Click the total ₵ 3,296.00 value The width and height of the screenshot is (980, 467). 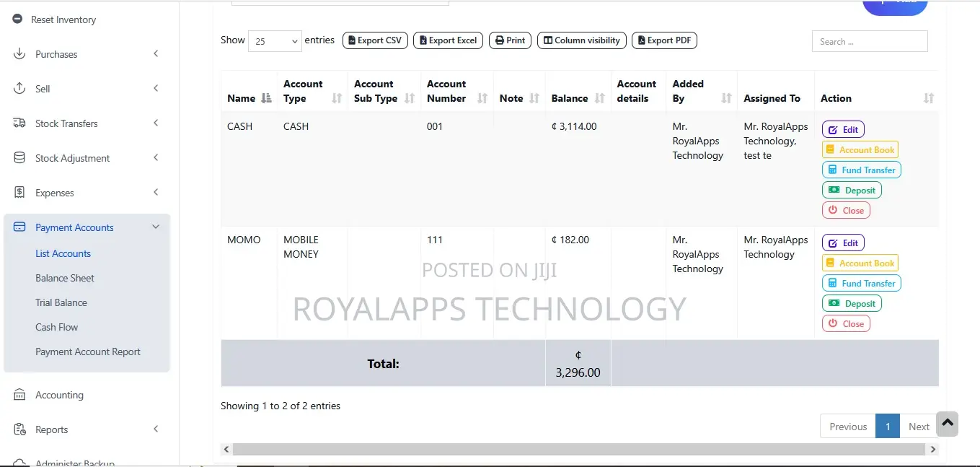point(578,364)
